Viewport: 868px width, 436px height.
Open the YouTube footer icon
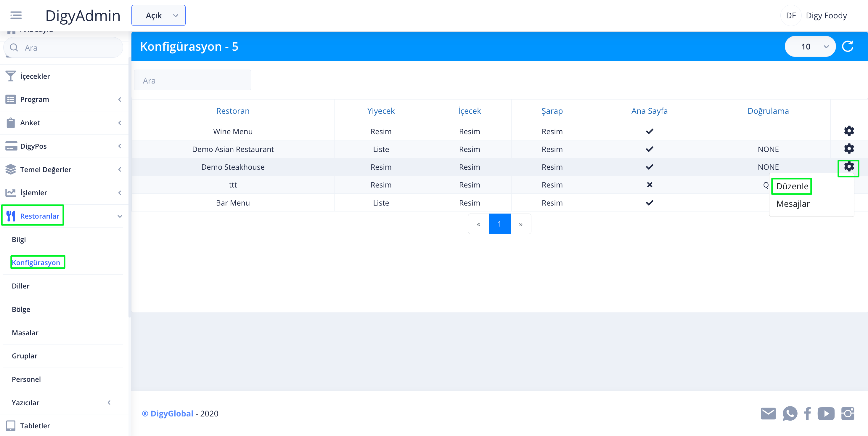tap(826, 413)
